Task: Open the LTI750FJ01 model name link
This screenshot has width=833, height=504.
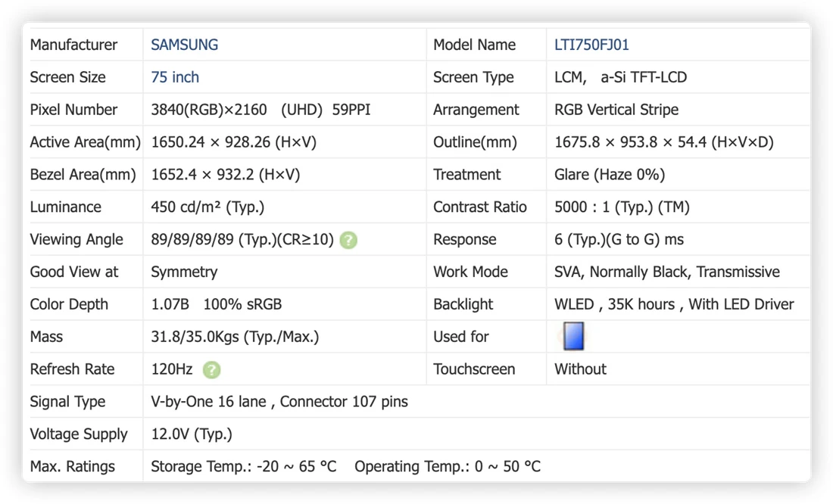Action: 591,45
